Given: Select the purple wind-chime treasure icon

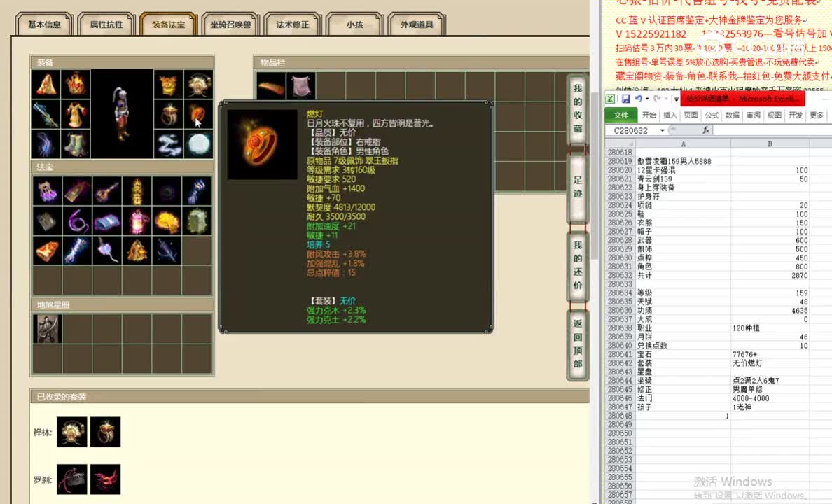Looking at the screenshot, I should click(47, 191).
